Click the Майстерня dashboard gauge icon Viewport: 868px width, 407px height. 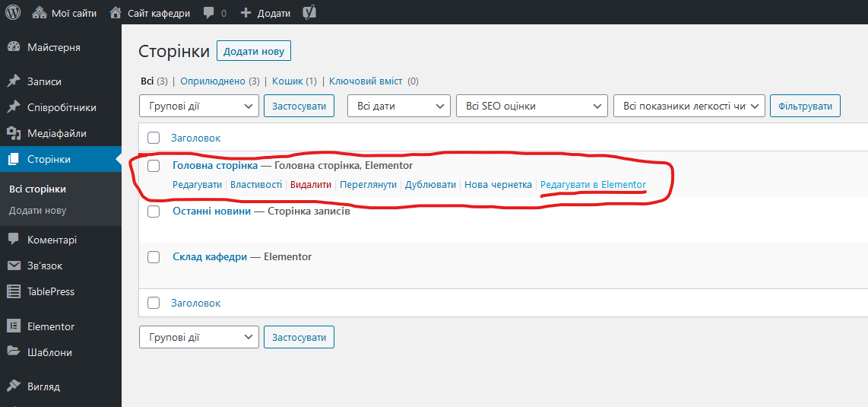pos(14,48)
